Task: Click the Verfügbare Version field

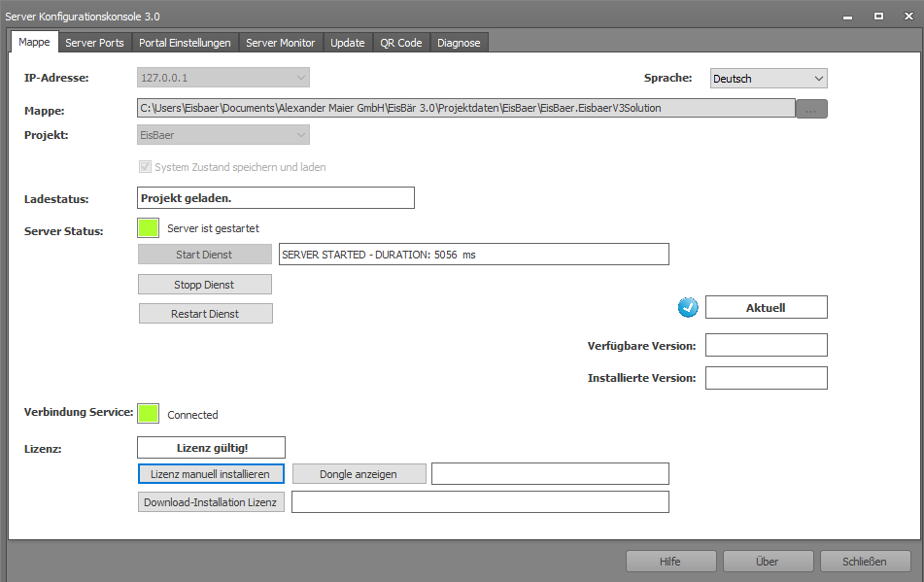Action: 766,345
